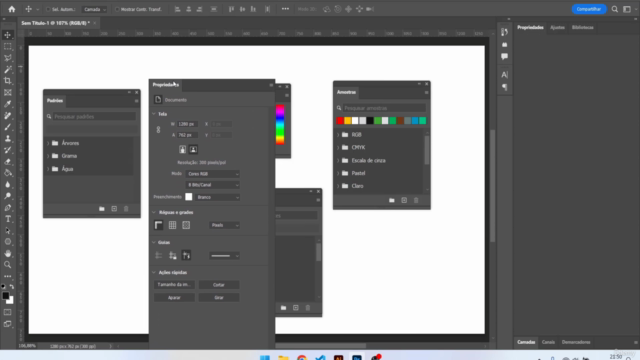The width and height of the screenshot is (640, 360).
Task: Open the Preenchimento Branco dropdown
Action: [x=218, y=197]
